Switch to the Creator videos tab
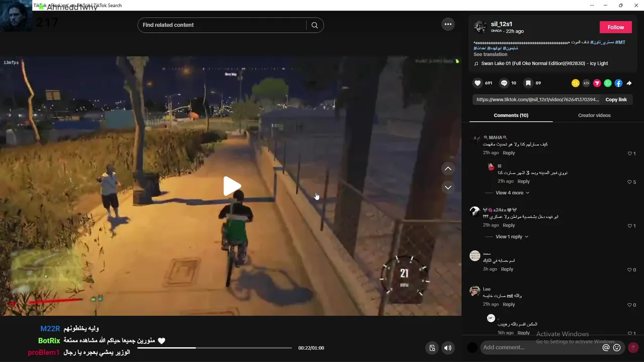 [594, 115]
